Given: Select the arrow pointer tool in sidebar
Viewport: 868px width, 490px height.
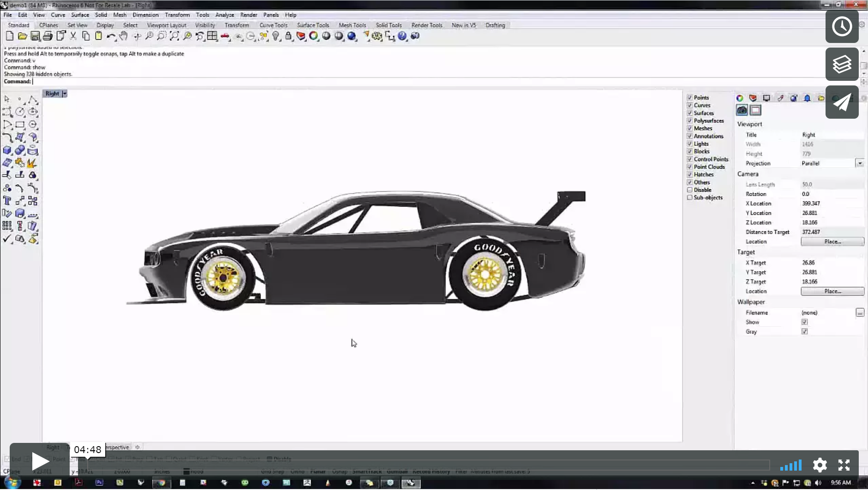Looking at the screenshot, I should click(x=7, y=99).
